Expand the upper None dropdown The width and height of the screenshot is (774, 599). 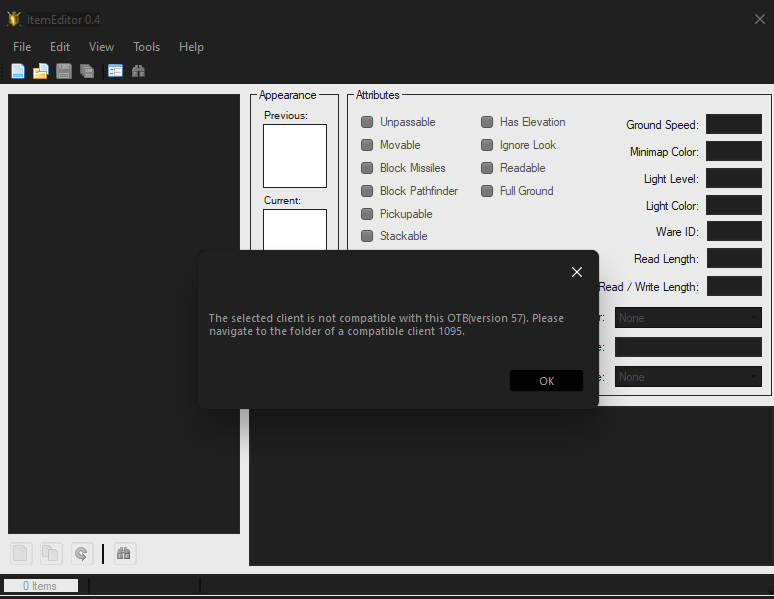(x=688, y=318)
